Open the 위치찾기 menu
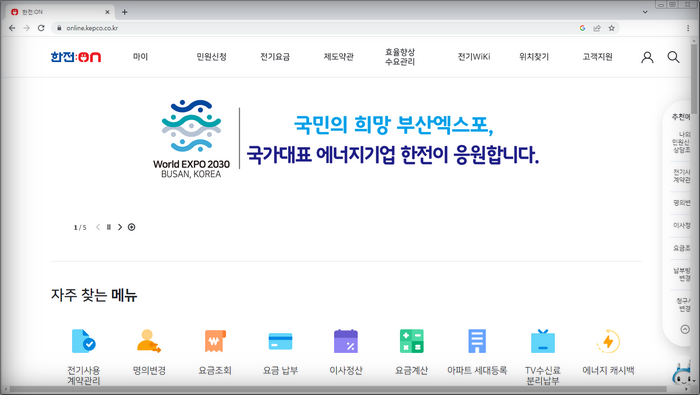Viewport: 700px width, 395px height. (534, 57)
